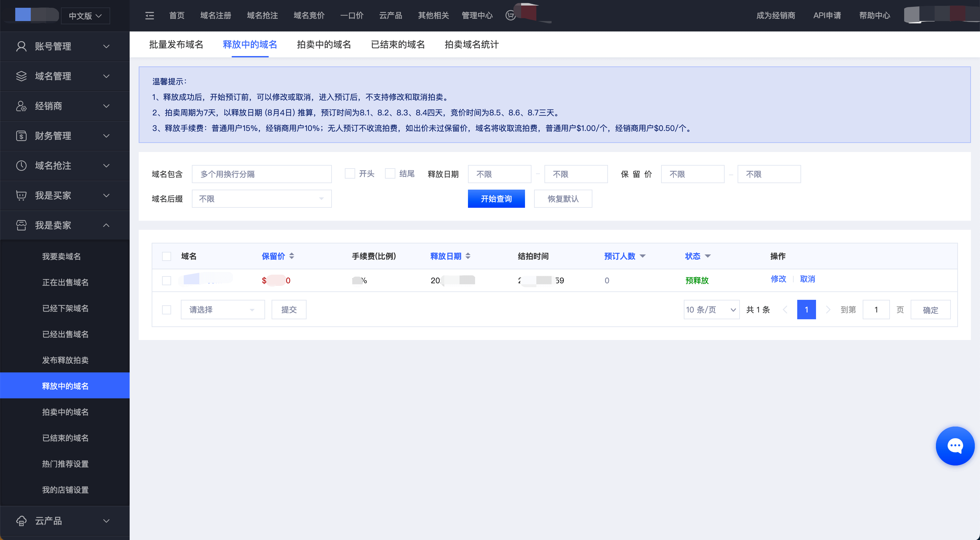Open 热门推荐设置 in sidebar
Image resolution: width=980 pixels, height=540 pixels.
tap(65, 464)
